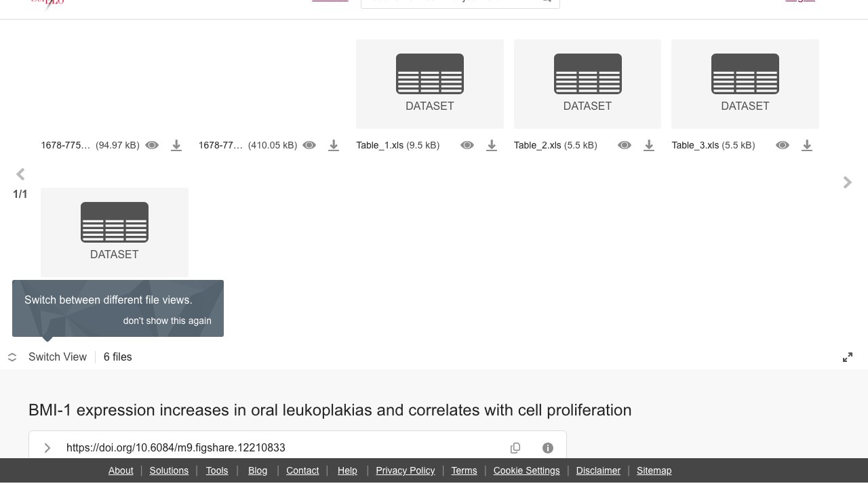The width and height of the screenshot is (868, 488).
Task: Open the Table_1.xls dataset thumbnail
Action: click(430, 84)
